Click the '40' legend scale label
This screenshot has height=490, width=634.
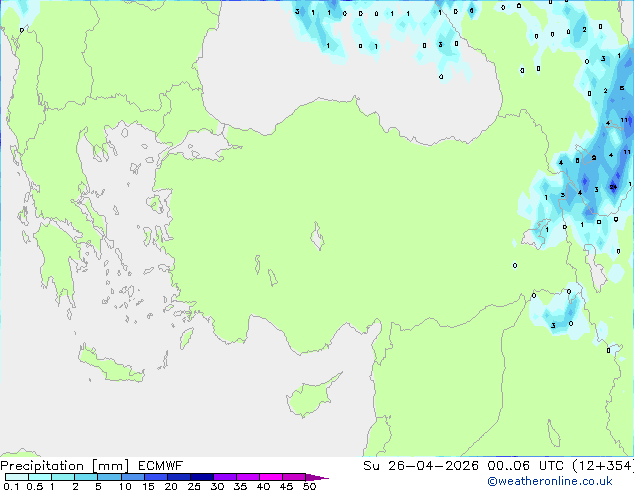(x=263, y=486)
